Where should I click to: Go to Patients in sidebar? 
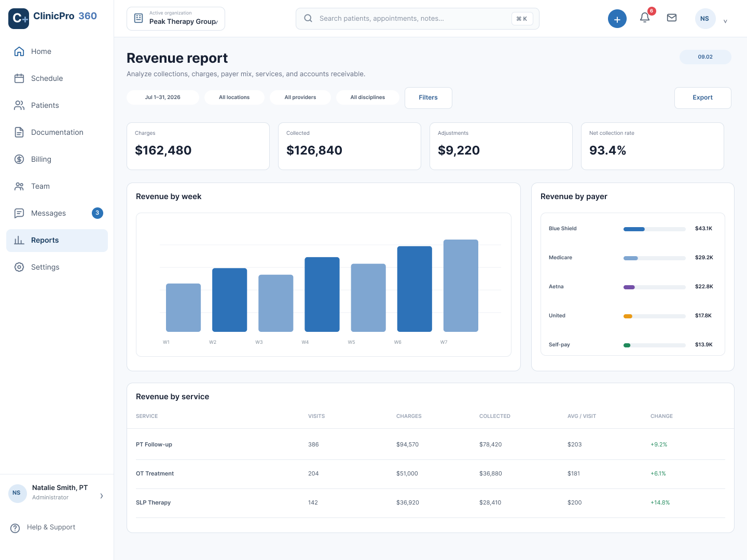(57, 105)
